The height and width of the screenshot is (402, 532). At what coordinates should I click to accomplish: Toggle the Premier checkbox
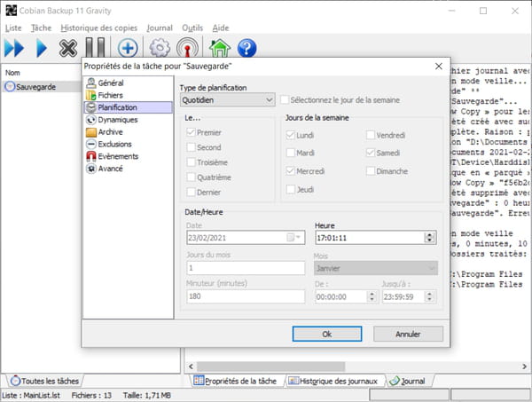click(191, 132)
